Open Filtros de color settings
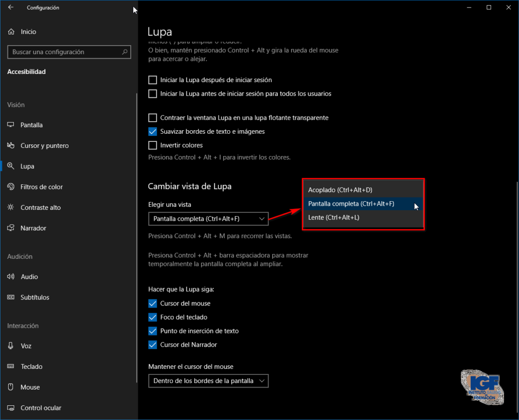The width and height of the screenshot is (519, 420). coord(11,186)
